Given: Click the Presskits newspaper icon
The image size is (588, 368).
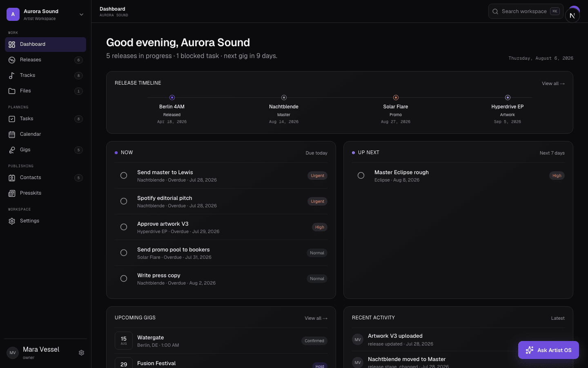Looking at the screenshot, I should [x=12, y=193].
